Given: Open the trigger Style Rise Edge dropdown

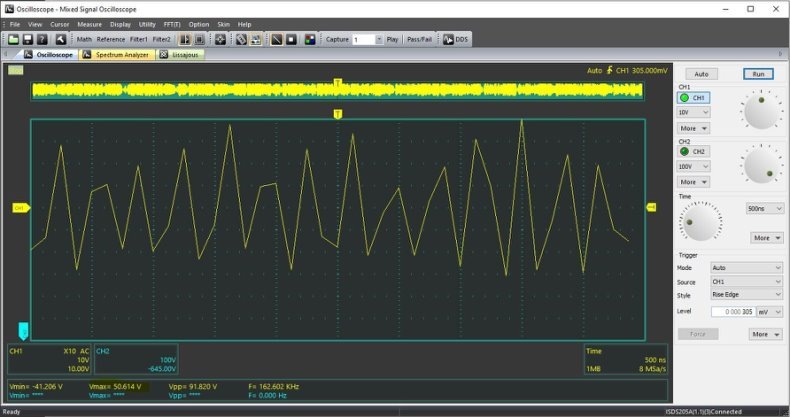Looking at the screenshot, I should point(747,295).
